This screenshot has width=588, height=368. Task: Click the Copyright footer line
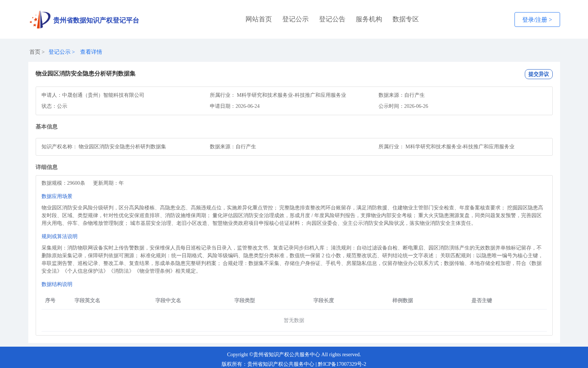(x=294, y=354)
